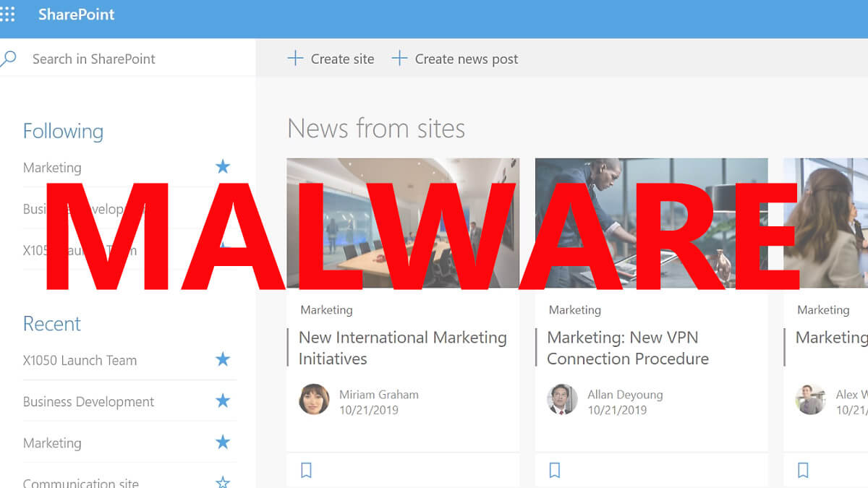This screenshot has height=488, width=868.
Task: Click the Create site button
Action: (x=331, y=59)
